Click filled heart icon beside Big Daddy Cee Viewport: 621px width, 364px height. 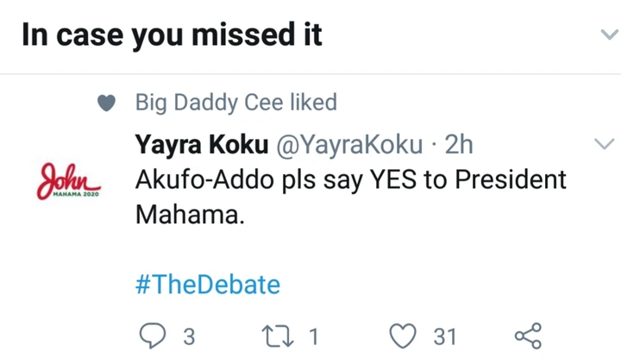pyautogui.click(x=106, y=103)
